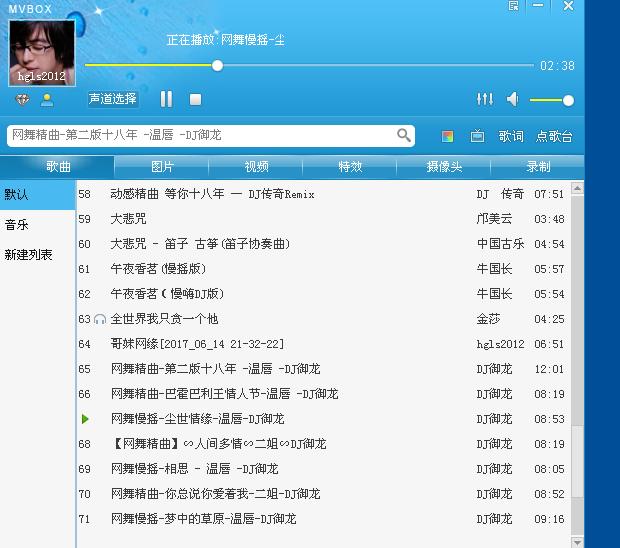This screenshot has width=620, height=548.
Task: Open the 摄像头 tab
Action: click(444, 166)
